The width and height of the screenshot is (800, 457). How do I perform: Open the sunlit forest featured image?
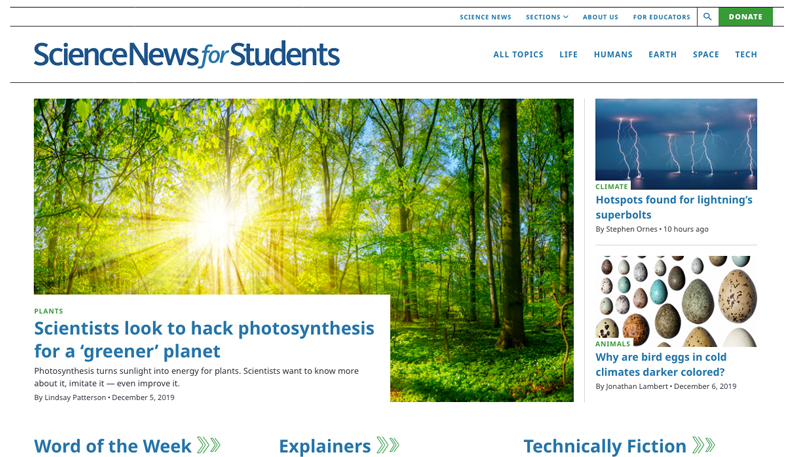(304, 196)
